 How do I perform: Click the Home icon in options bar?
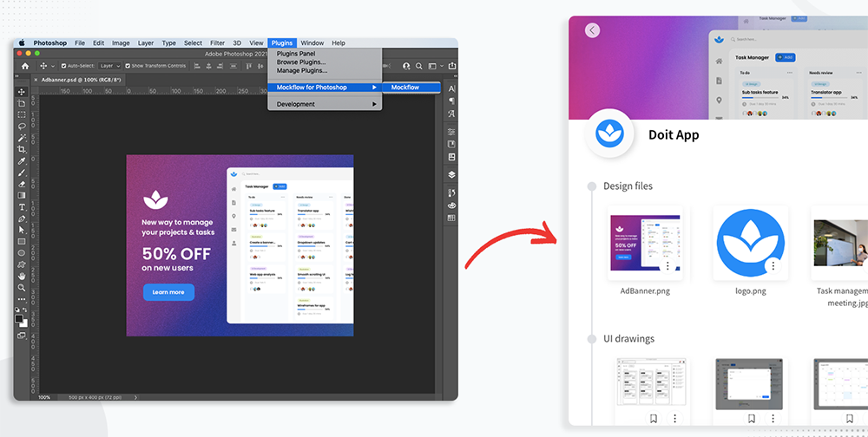tap(25, 66)
